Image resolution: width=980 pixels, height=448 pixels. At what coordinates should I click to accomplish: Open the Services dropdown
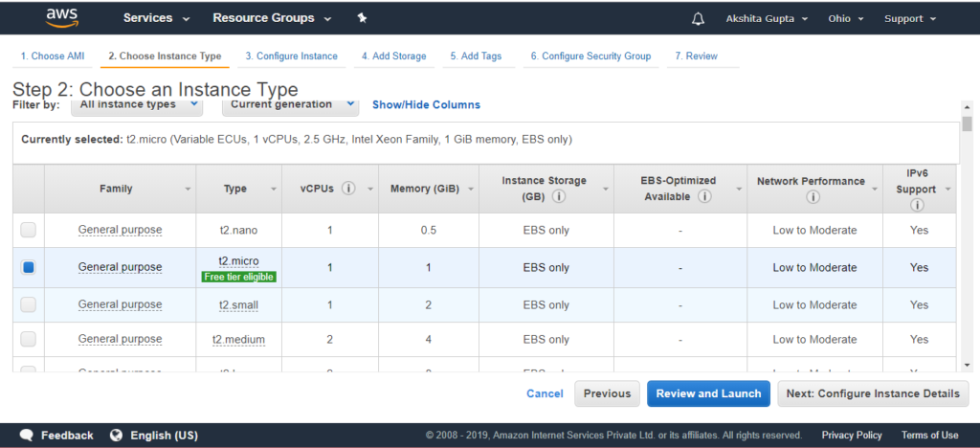156,18
